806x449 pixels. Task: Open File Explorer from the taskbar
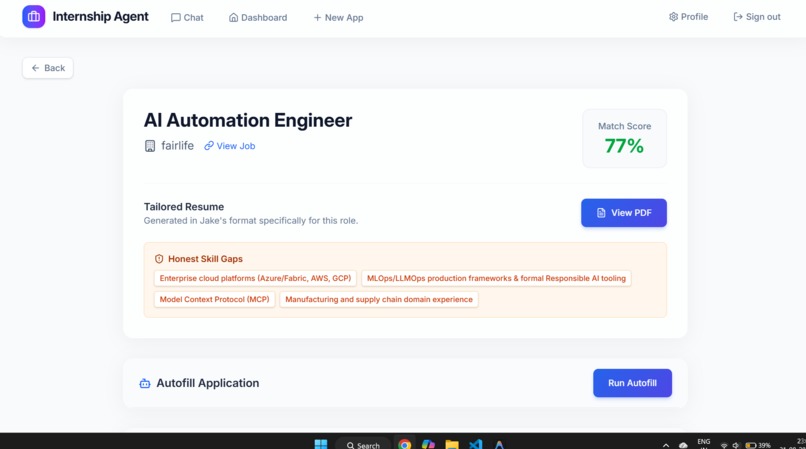[x=452, y=444]
